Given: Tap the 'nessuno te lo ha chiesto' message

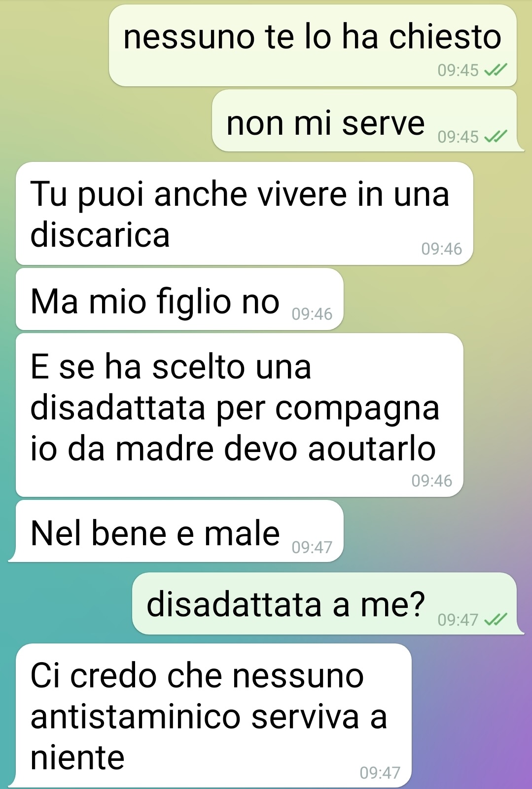Looking at the screenshot, I should click(313, 45).
